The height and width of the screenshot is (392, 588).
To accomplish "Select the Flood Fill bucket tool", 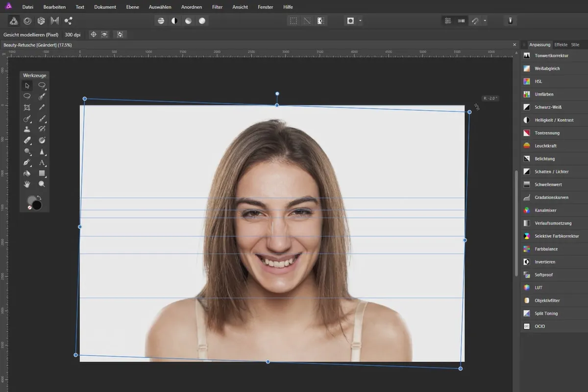I will pos(27,173).
